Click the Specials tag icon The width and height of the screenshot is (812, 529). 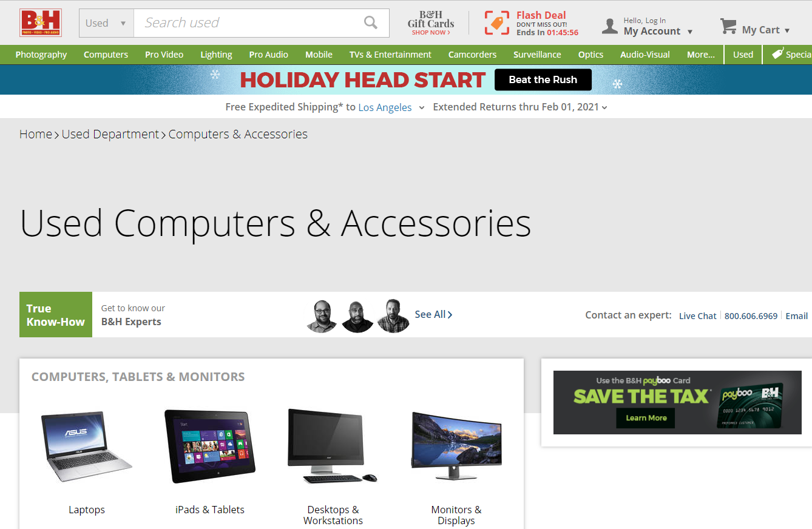pyautogui.click(x=777, y=54)
